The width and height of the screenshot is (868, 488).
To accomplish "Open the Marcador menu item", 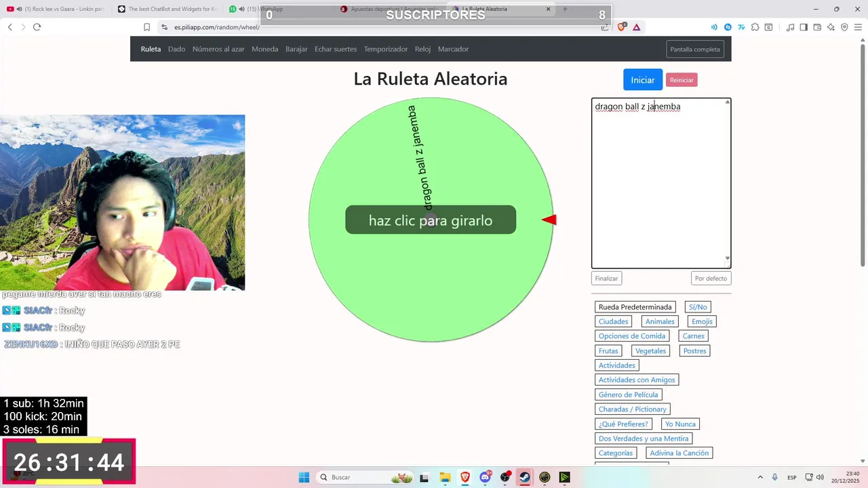I will pyautogui.click(x=453, y=49).
